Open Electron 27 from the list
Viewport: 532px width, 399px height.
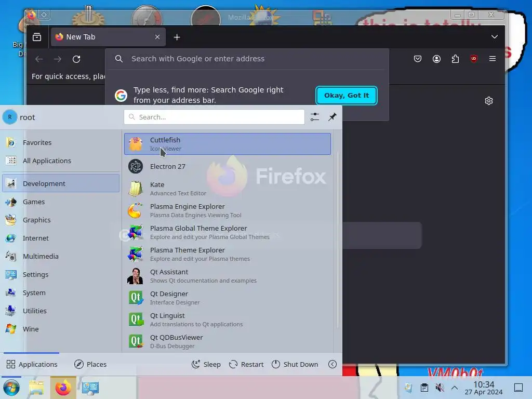(x=228, y=166)
